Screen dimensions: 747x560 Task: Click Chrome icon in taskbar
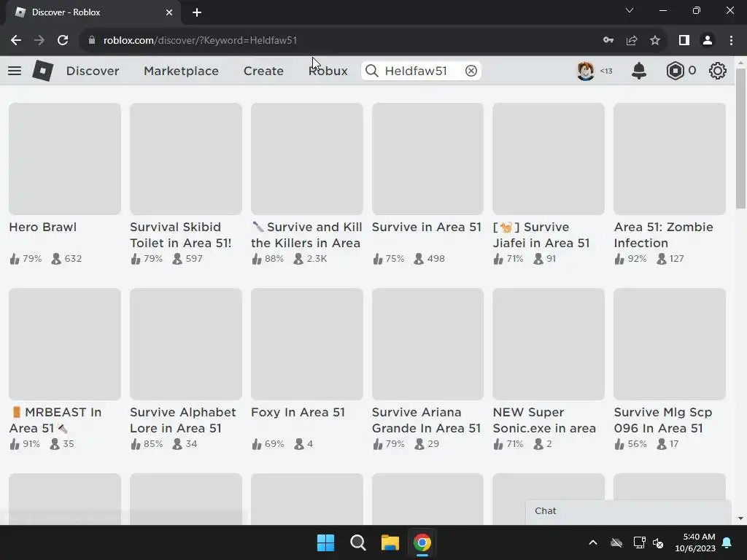422,542
